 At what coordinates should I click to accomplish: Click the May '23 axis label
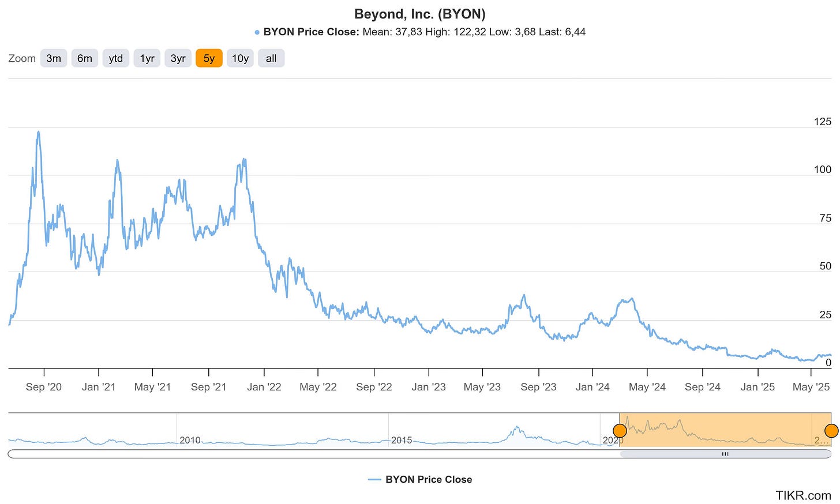click(482, 387)
